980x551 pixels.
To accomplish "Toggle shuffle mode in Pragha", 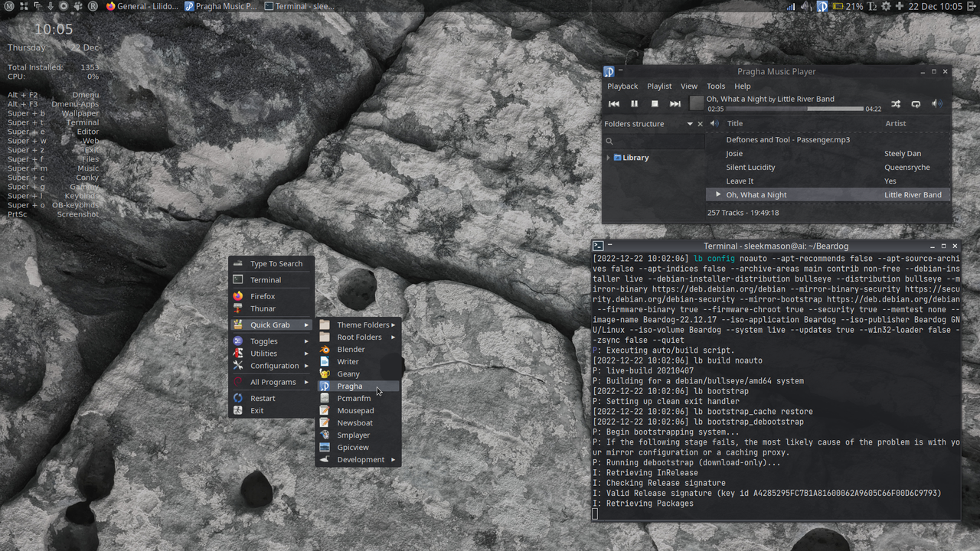I will [x=896, y=104].
